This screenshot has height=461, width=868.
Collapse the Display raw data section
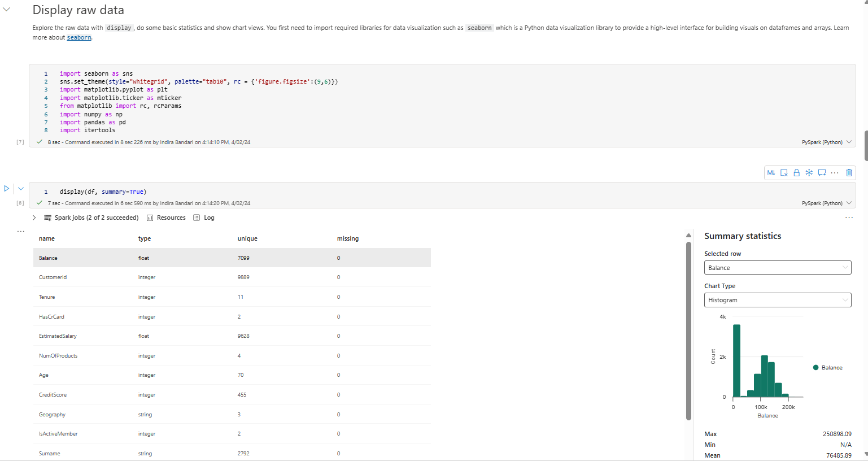point(7,10)
